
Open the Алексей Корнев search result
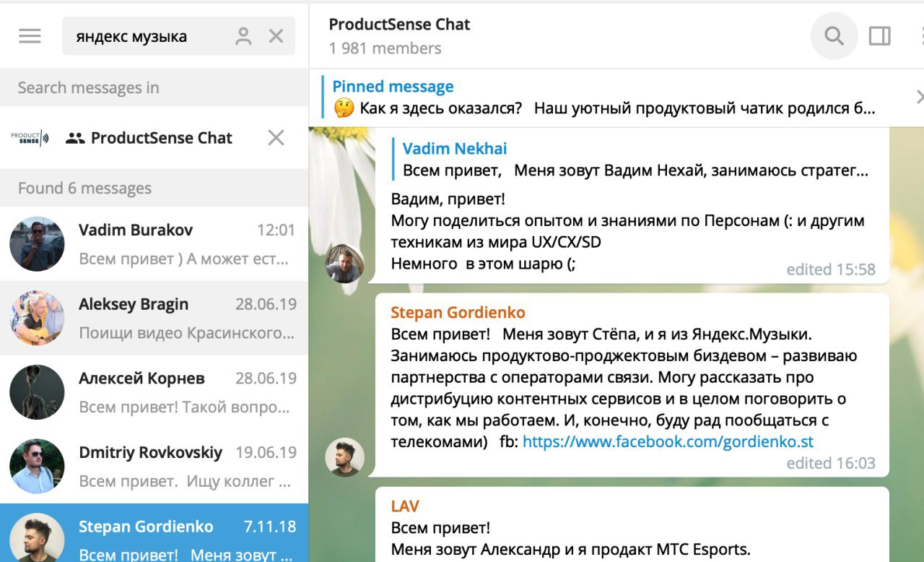154,392
